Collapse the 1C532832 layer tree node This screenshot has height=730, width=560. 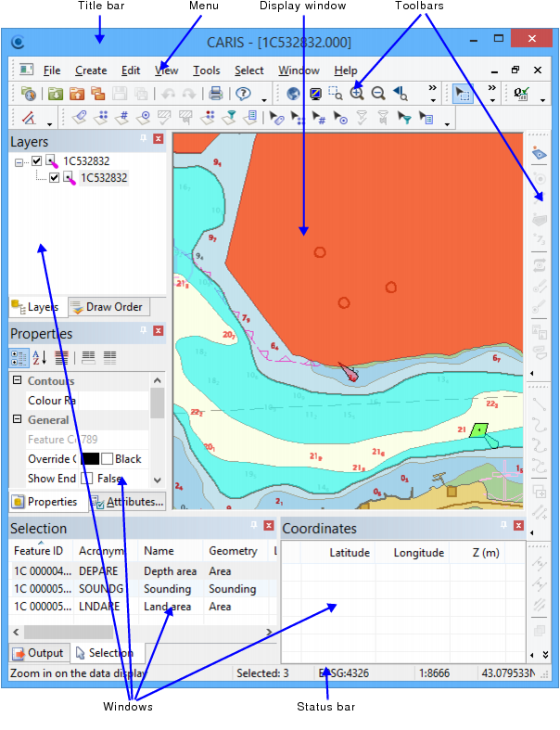(19, 161)
